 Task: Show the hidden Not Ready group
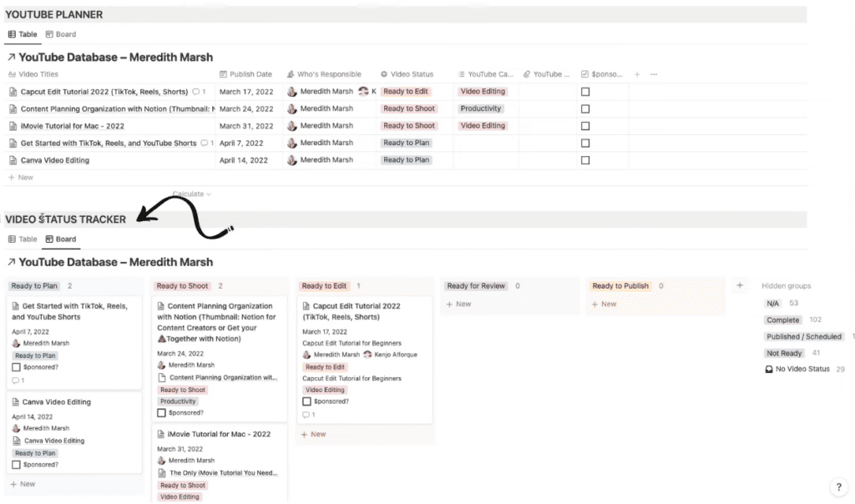[x=784, y=353]
